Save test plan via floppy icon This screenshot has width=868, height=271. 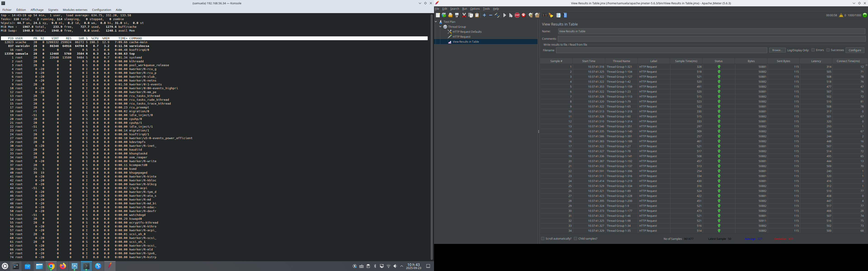tap(457, 15)
